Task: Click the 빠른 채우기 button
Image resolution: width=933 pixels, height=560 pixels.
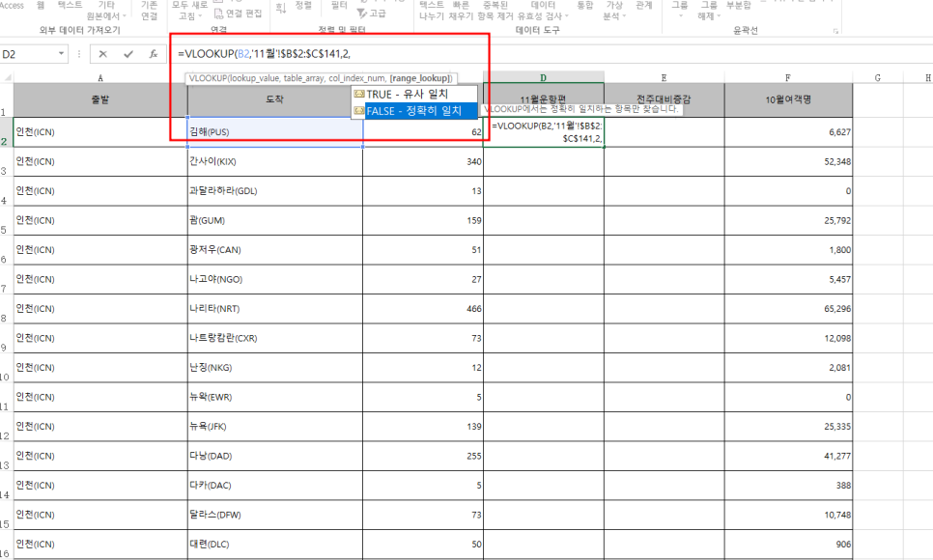Action: (x=461, y=10)
